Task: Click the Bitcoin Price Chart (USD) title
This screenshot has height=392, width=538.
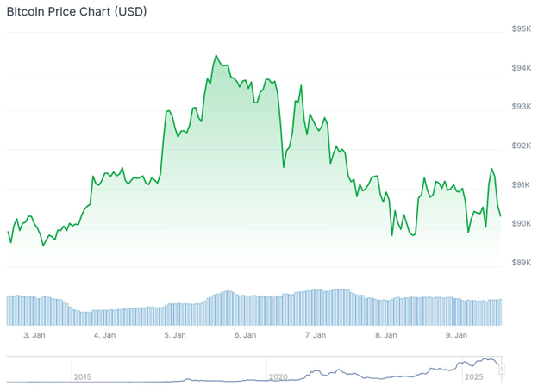Action: tap(77, 12)
